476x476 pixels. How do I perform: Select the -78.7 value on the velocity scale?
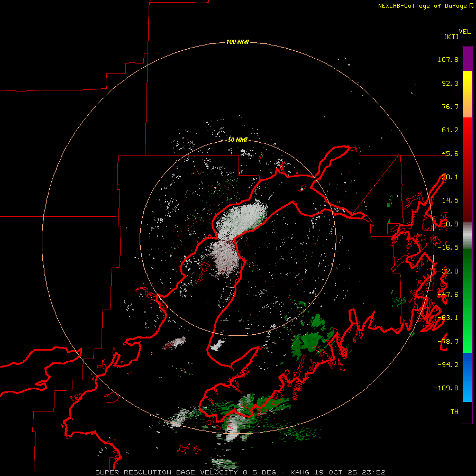point(448,342)
